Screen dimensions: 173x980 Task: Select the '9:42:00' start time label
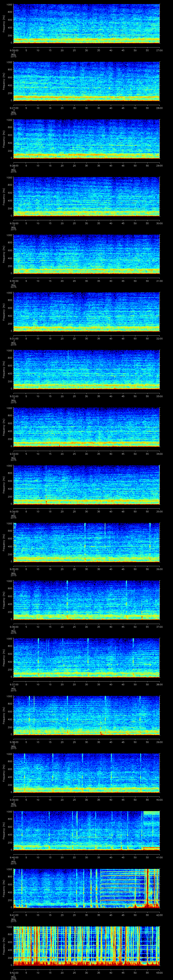pos(14,973)
